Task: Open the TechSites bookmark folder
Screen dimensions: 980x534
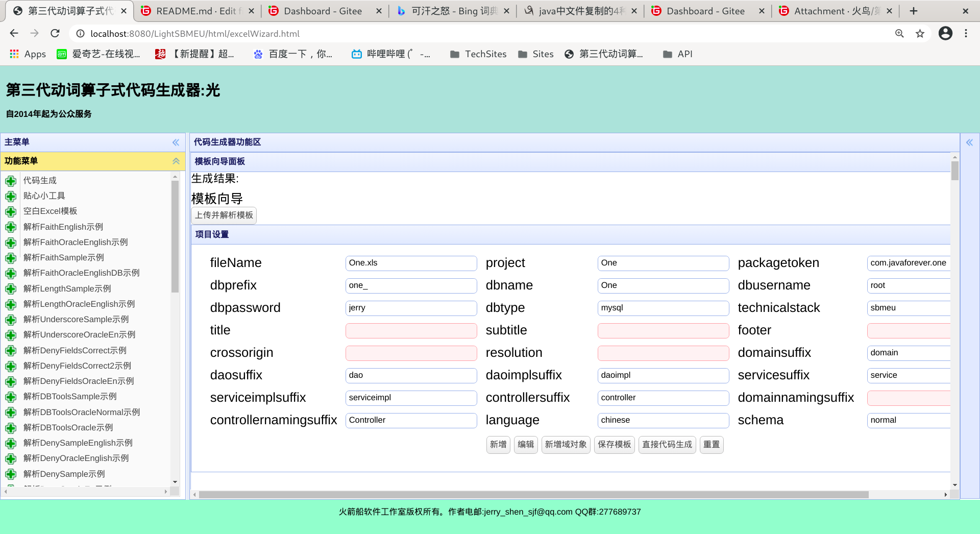Action: [x=478, y=54]
